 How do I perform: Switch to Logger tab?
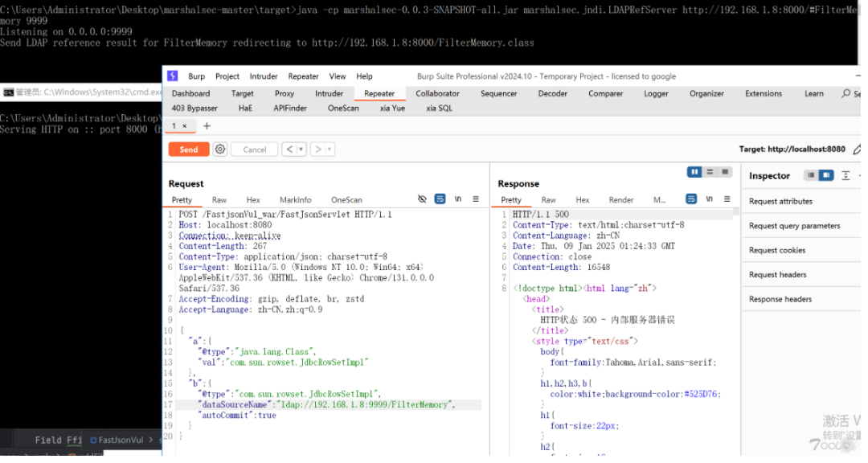(656, 93)
